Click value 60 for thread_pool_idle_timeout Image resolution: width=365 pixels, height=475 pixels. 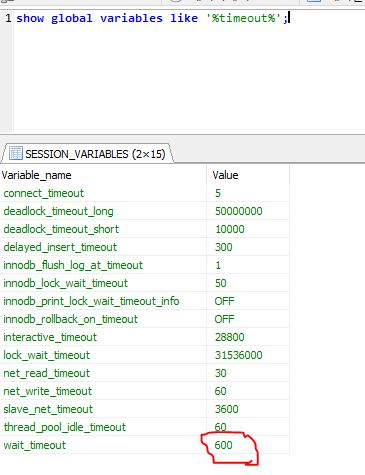coord(248,427)
